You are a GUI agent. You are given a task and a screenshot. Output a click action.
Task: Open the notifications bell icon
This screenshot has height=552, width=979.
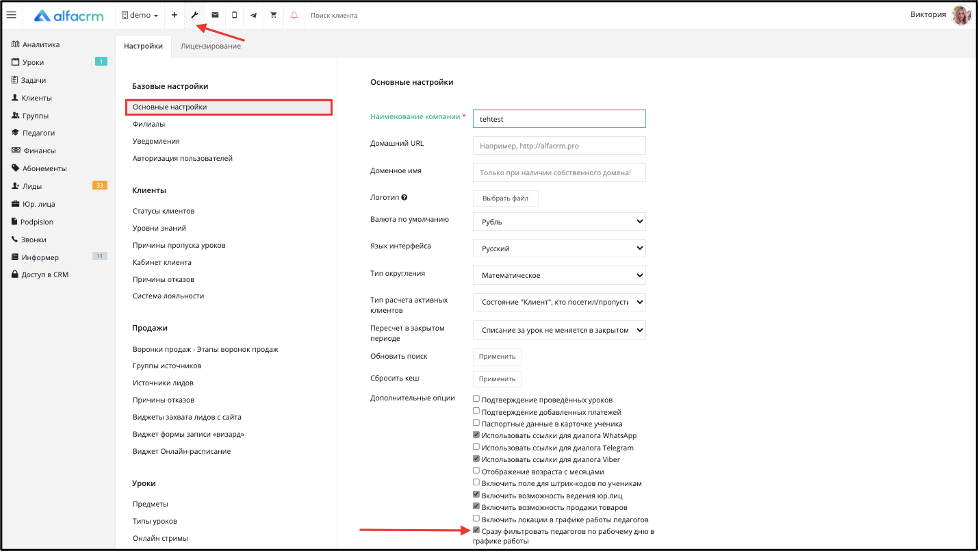coord(294,15)
